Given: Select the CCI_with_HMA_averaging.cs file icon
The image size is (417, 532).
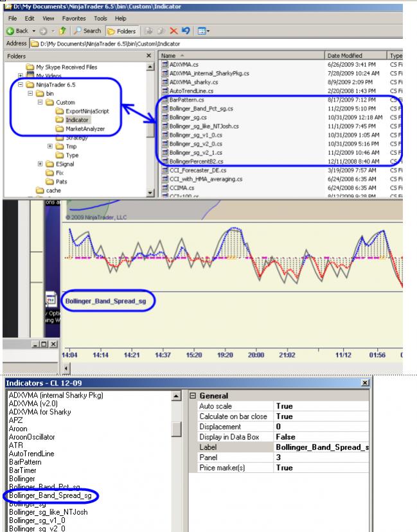Looking at the screenshot, I should tap(165, 179).
